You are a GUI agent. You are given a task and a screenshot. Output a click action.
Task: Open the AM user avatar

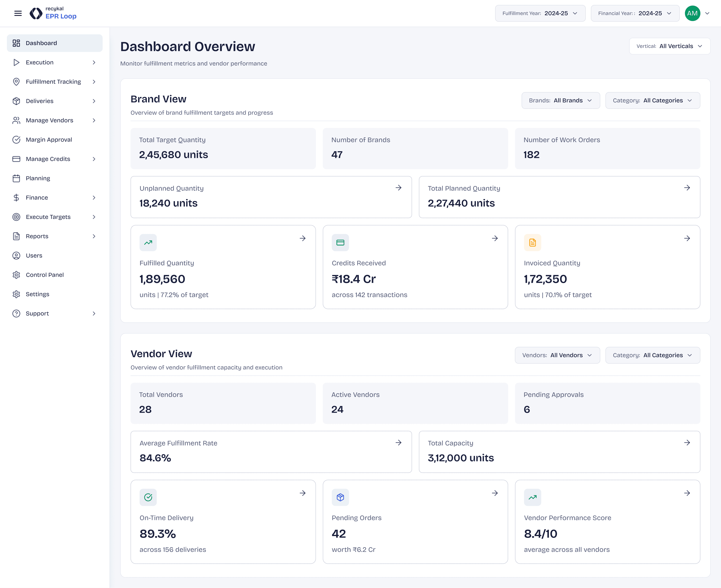click(x=692, y=13)
